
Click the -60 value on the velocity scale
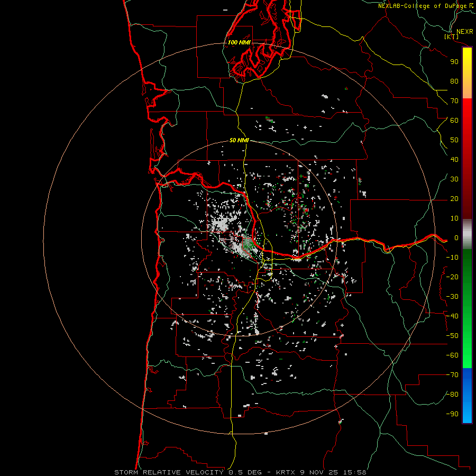(x=452, y=355)
